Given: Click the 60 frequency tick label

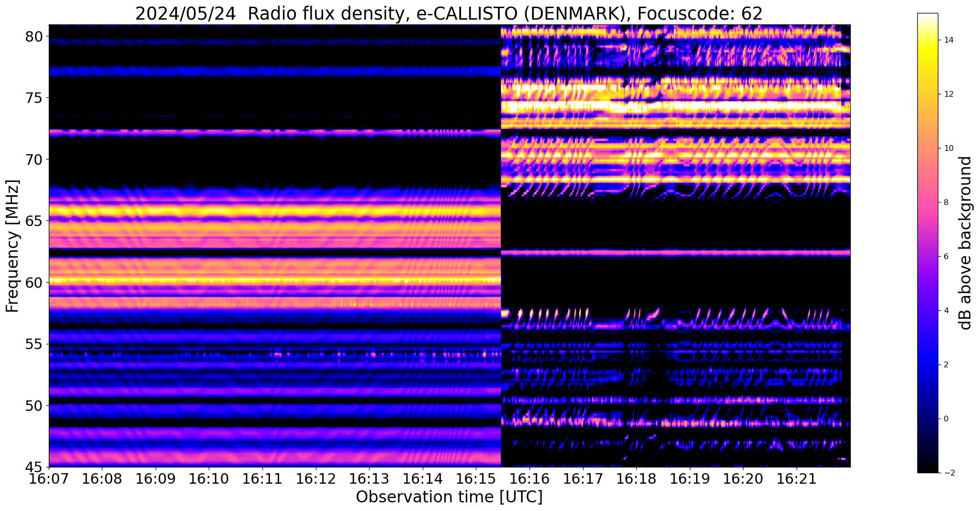Looking at the screenshot, I should (34, 283).
